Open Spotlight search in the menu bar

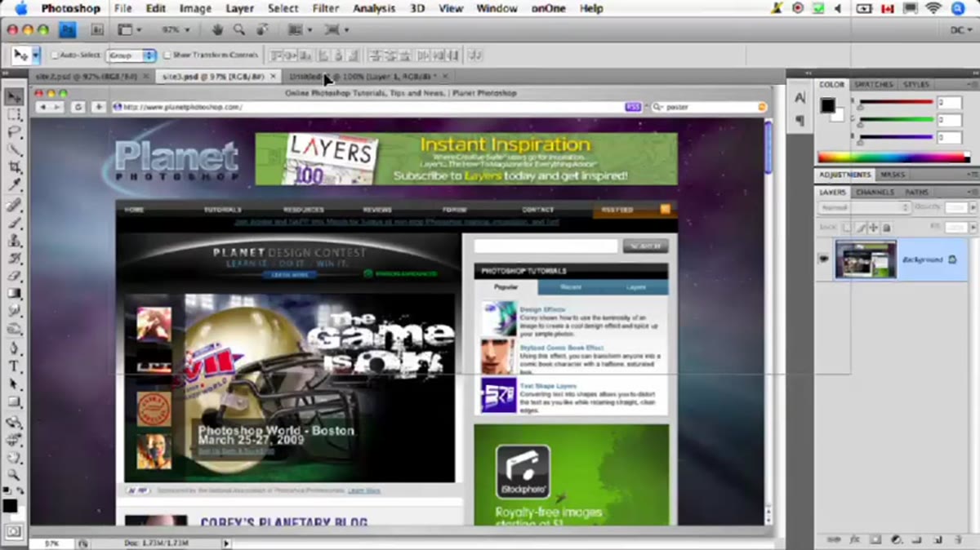point(958,9)
